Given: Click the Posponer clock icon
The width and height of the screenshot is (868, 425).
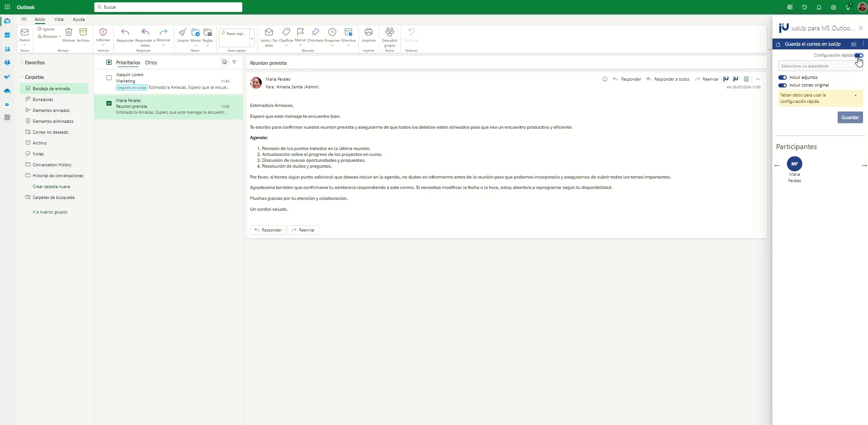Looking at the screenshot, I should point(332,32).
